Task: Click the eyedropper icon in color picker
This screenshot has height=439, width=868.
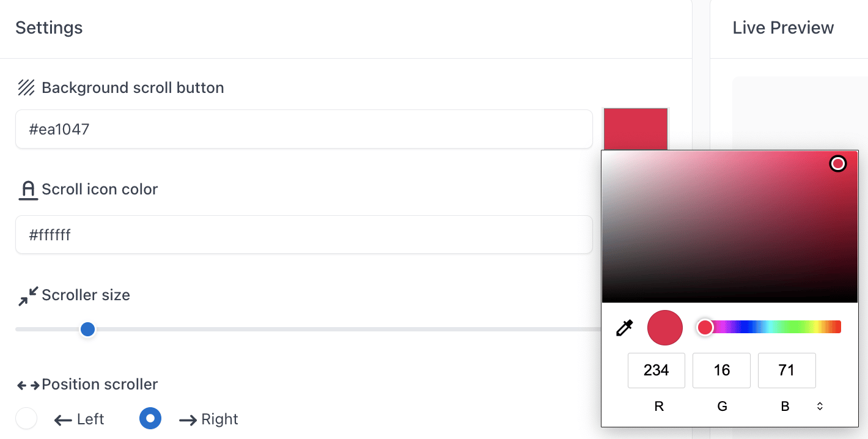Action: click(624, 328)
